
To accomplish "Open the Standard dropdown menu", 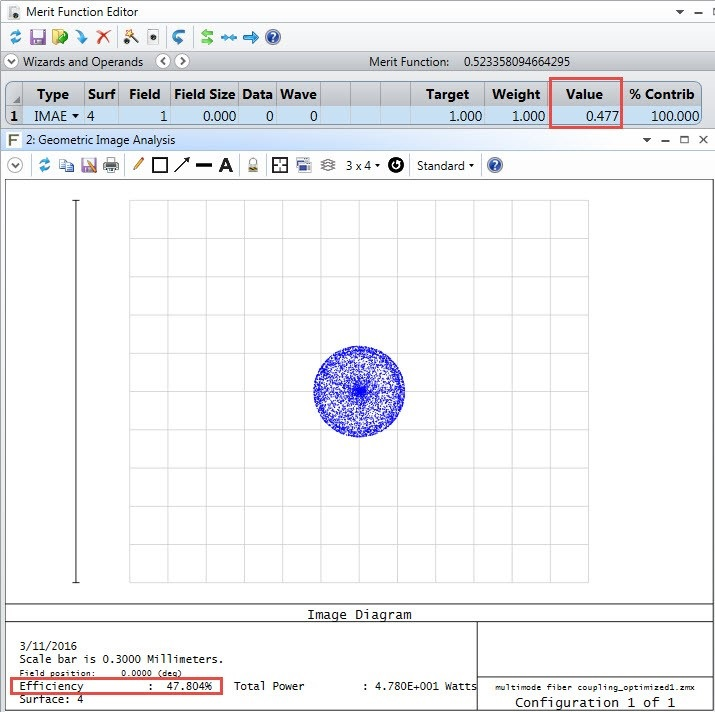I will coord(445,165).
